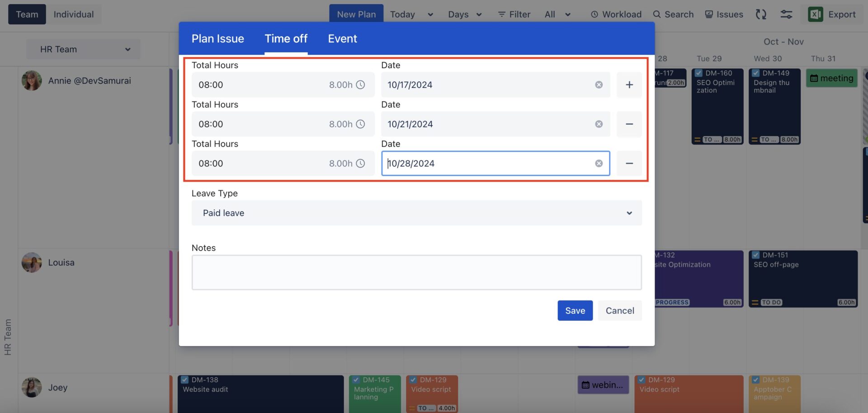Toggle checkbox on DM-149 Design thumbnail card

[x=755, y=73]
